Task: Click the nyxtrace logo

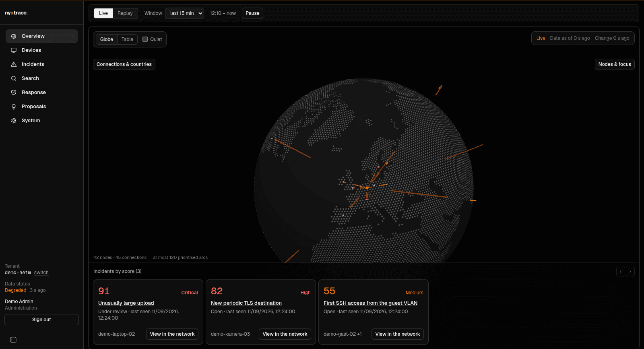Action: (16, 13)
